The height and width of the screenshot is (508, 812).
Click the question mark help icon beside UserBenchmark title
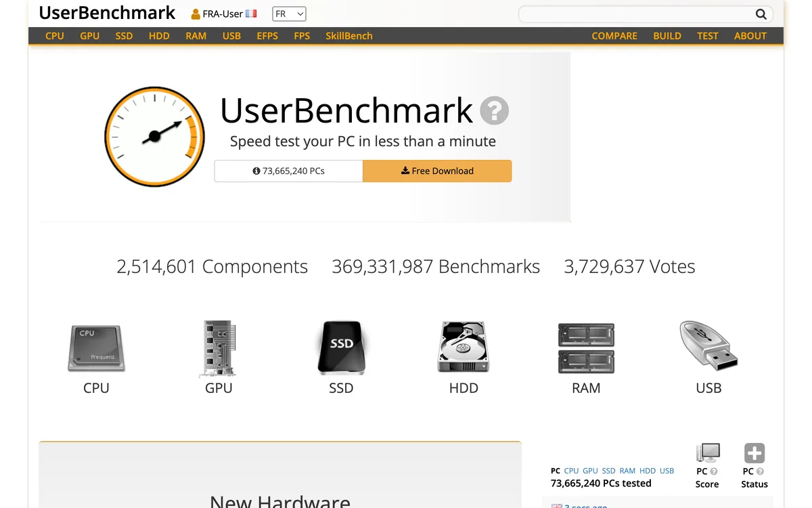click(x=494, y=110)
